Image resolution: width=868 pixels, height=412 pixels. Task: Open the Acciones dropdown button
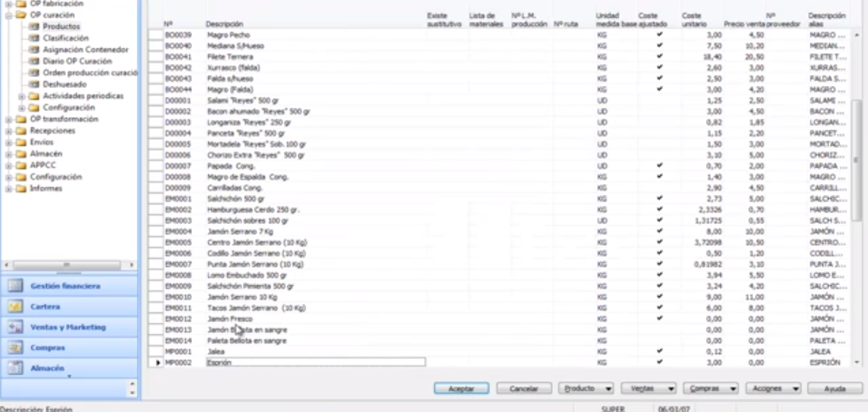click(774, 388)
